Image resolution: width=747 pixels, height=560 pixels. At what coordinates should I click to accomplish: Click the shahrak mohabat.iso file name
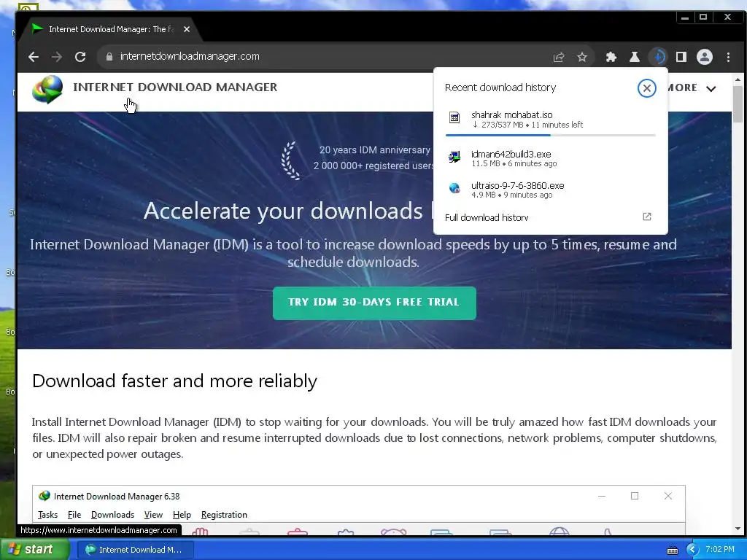coord(511,114)
